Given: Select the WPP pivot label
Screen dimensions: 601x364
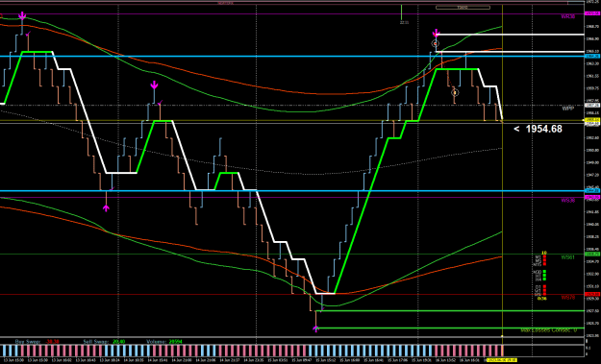Looking at the screenshot, I should click(x=568, y=109).
